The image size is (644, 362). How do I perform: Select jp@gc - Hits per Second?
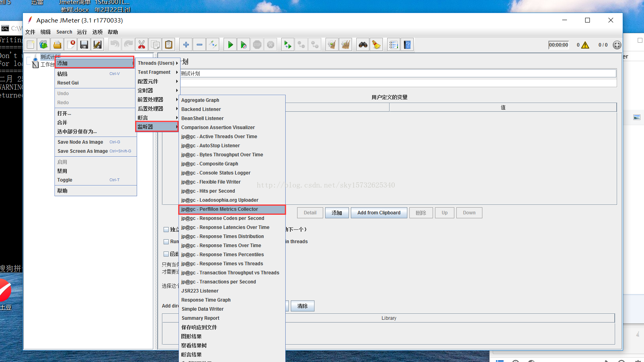coord(232,191)
